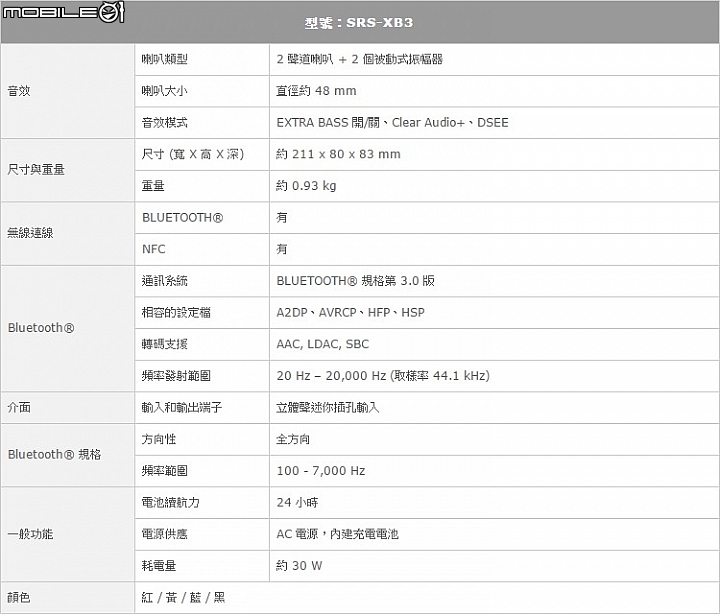
Task: Select the 'AC 電源，內建充電電池' value
Action: [338, 535]
